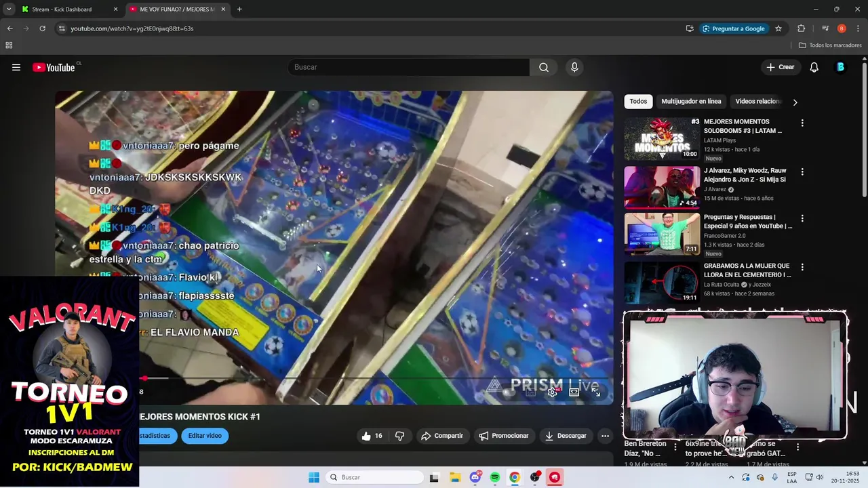Open Discord from the taskbar

tap(475, 477)
